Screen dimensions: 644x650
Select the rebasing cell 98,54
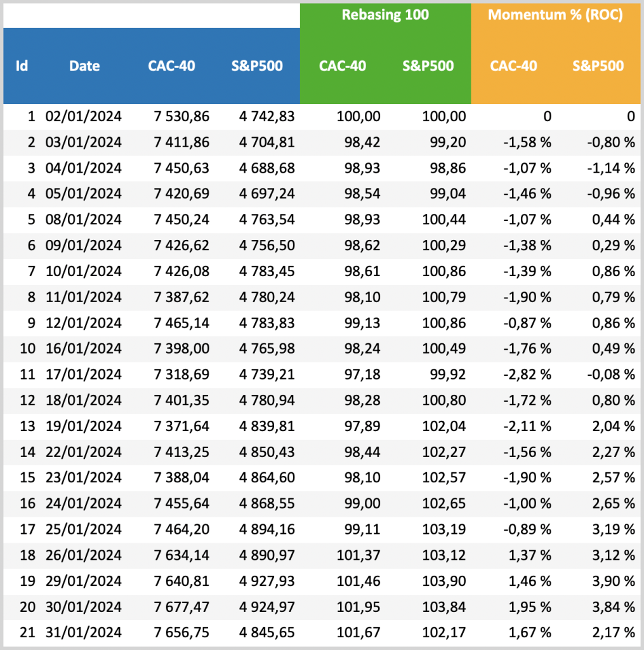click(362, 194)
